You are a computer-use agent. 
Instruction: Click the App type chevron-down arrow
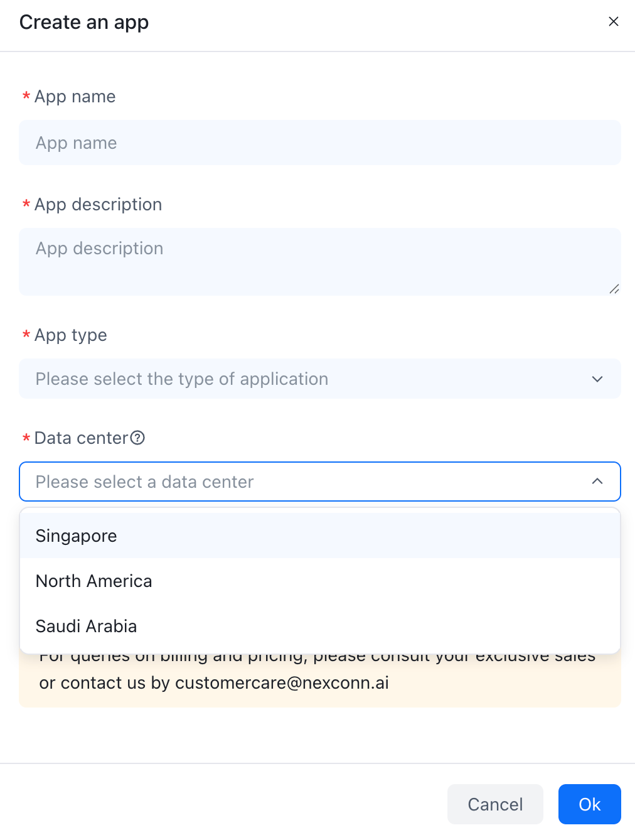(597, 379)
